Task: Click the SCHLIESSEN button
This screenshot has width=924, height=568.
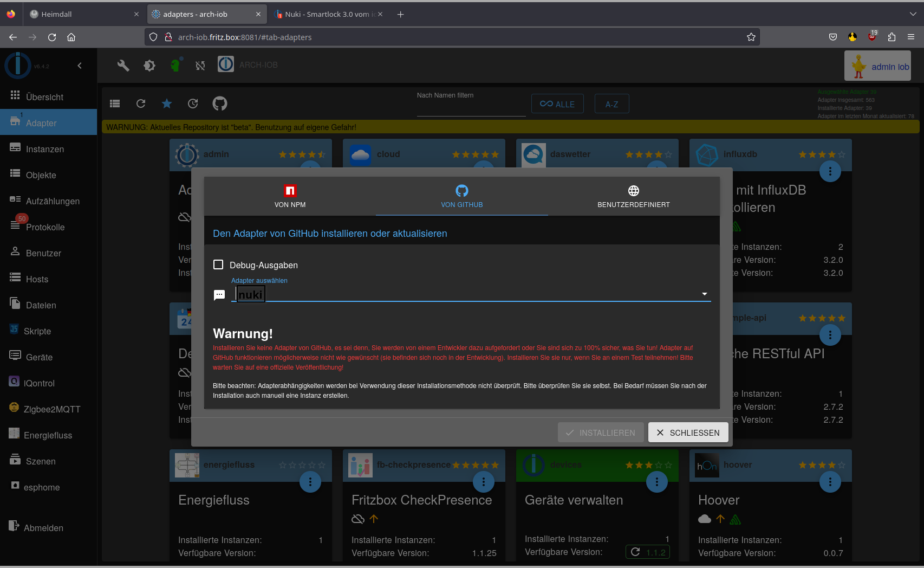Action: tap(688, 433)
